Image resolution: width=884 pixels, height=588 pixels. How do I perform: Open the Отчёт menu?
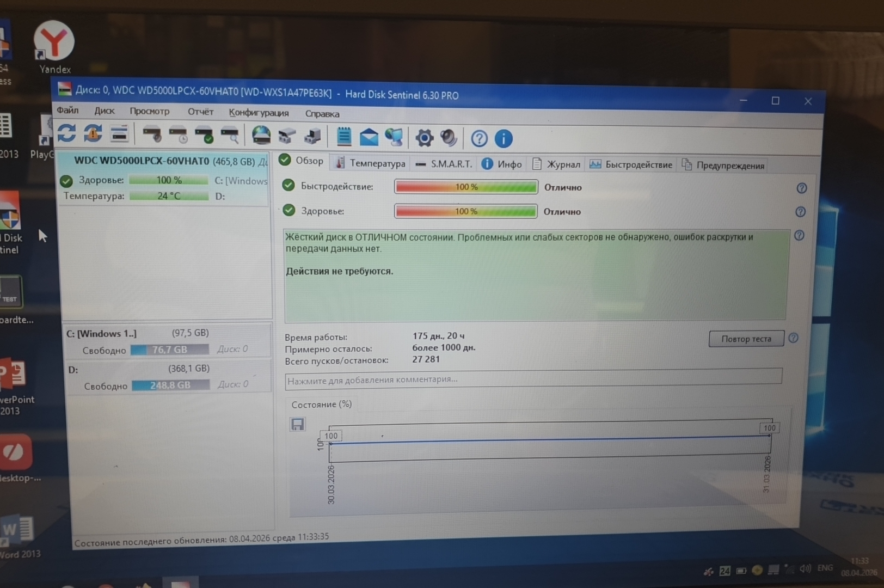tap(200, 112)
